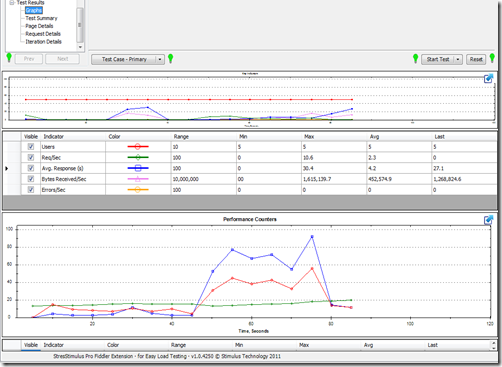Uncheck visibility for Users indicator
The image size is (502, 367).
coord(31,147)
